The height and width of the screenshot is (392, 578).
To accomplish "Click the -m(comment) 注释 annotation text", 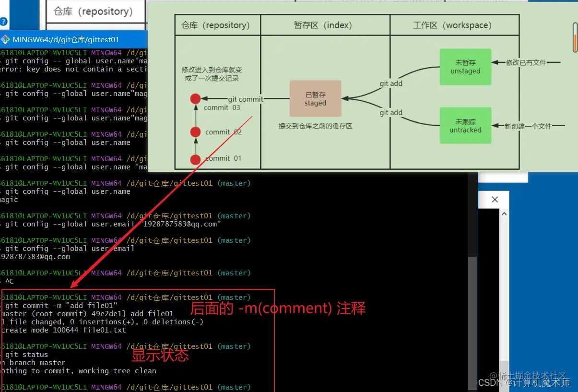I will [x=279, y=308].
